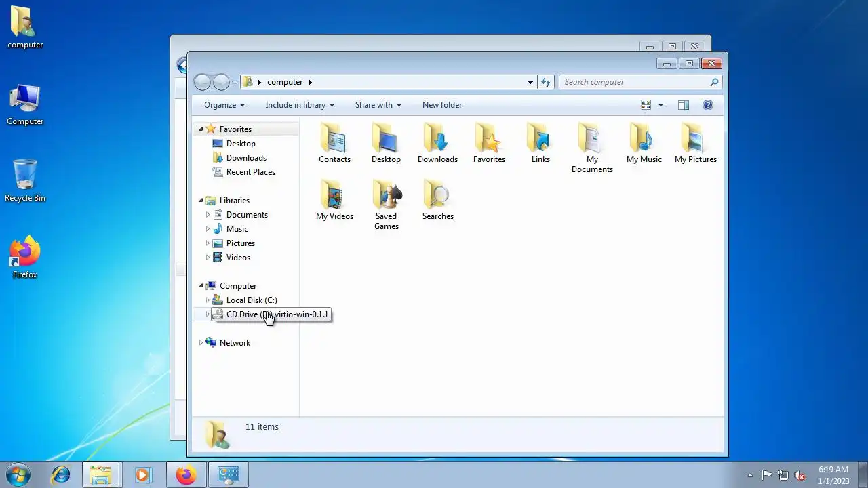Image resolution: width=868 pixels, height=488 pixels.
Task: Expand the Pictures library node
Action: point(208,243)
